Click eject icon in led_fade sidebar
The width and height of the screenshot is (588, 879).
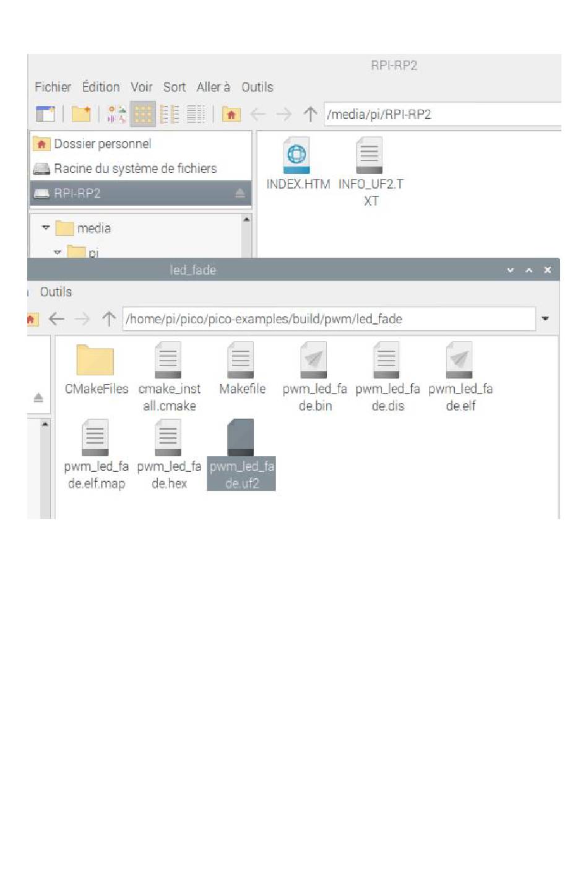38,398
